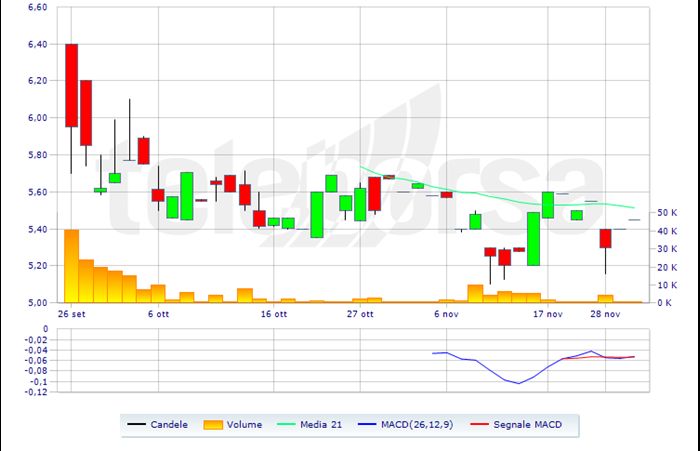
Task: Click the blue MACD line icon in legend
Action: [367, 425]
